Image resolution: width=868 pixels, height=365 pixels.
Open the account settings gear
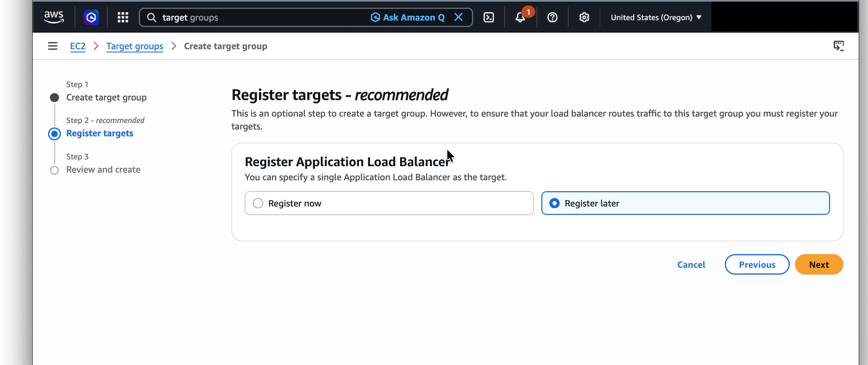click(x=584, y=17)
